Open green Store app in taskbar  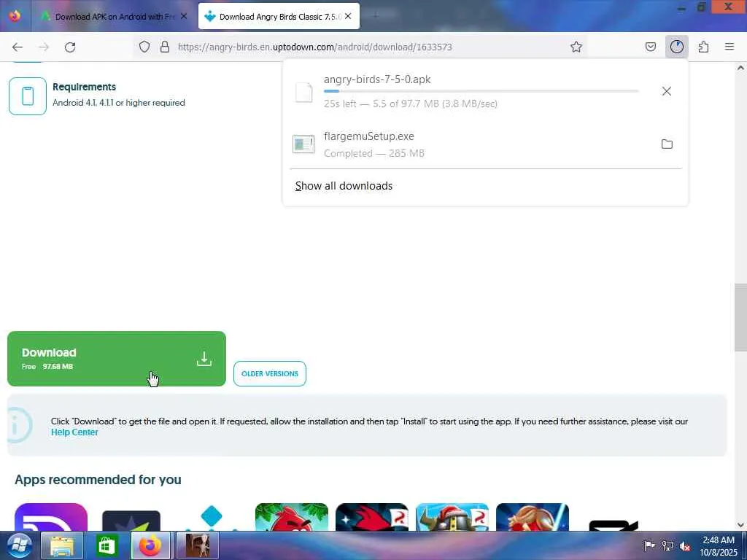(x=107, y=545)
